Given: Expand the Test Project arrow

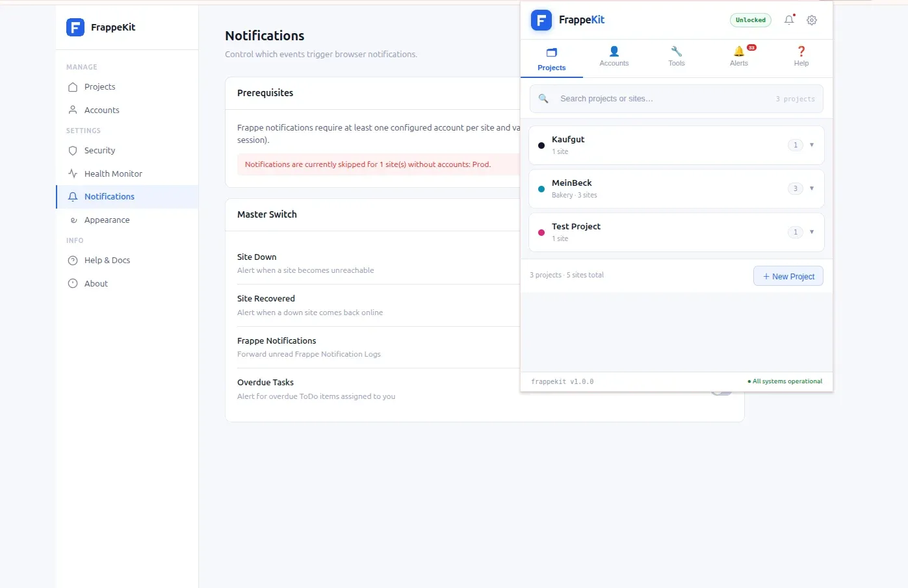Looking at the screenshot, I should click(x=812, y=232).
